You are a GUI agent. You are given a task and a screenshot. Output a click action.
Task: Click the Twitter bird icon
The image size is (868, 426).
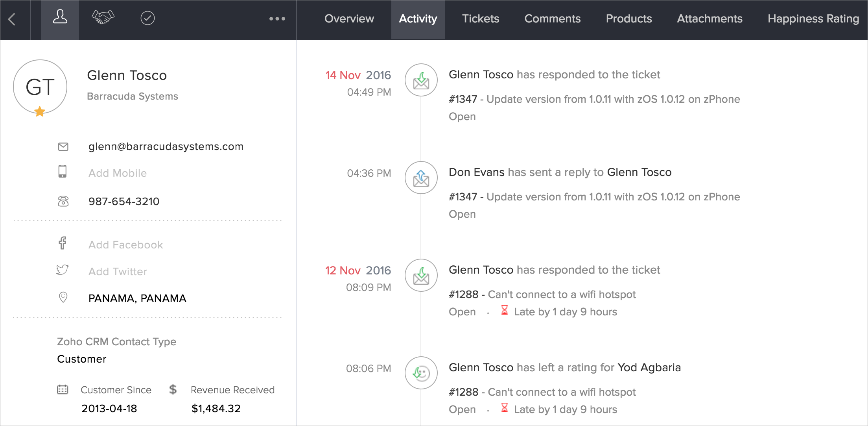click(63, 270)
